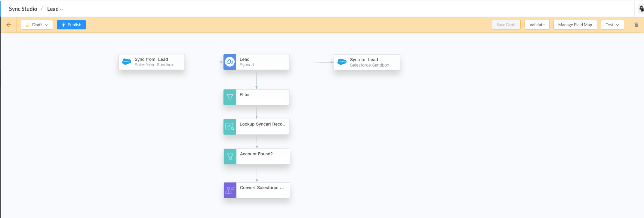This screenshot has width=644, height=218.
Task: Click Salesforce logo on Sync from Lead
Action: pyautogui.click(x=127, y=62)
